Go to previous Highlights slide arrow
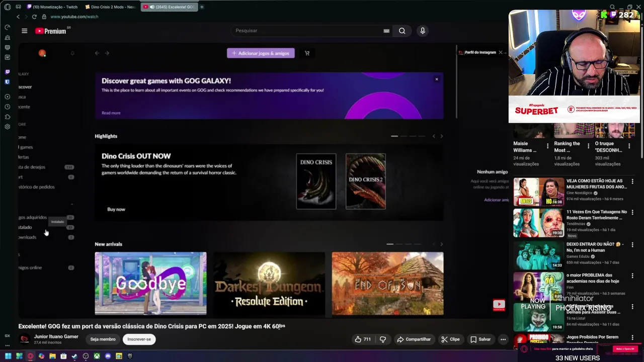Screen dimensions: 644x362 tap(434, 136)
